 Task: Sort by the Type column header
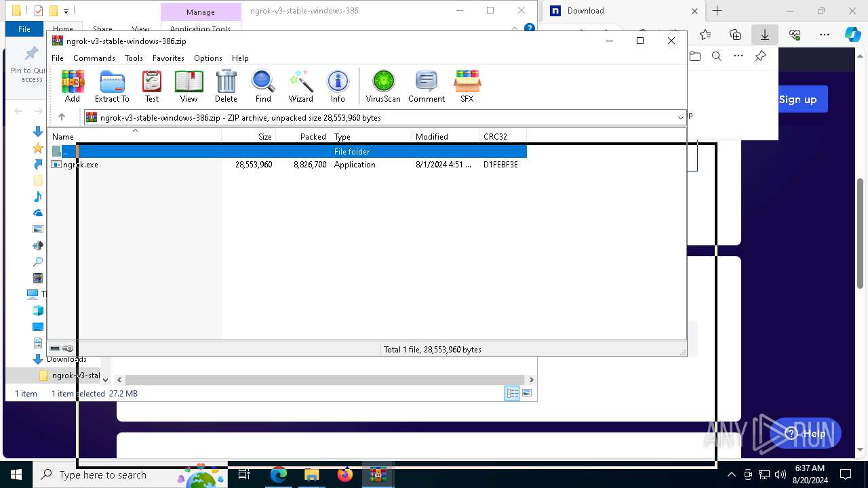coord(371,136)
